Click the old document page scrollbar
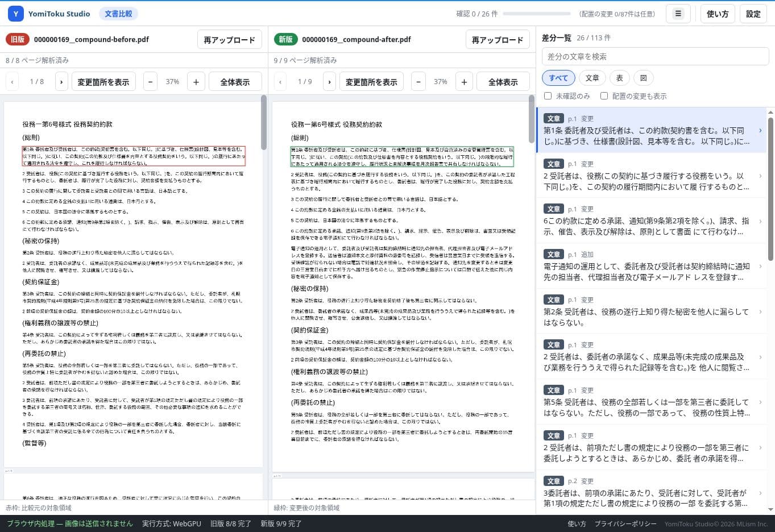 (x=264, y=122)
